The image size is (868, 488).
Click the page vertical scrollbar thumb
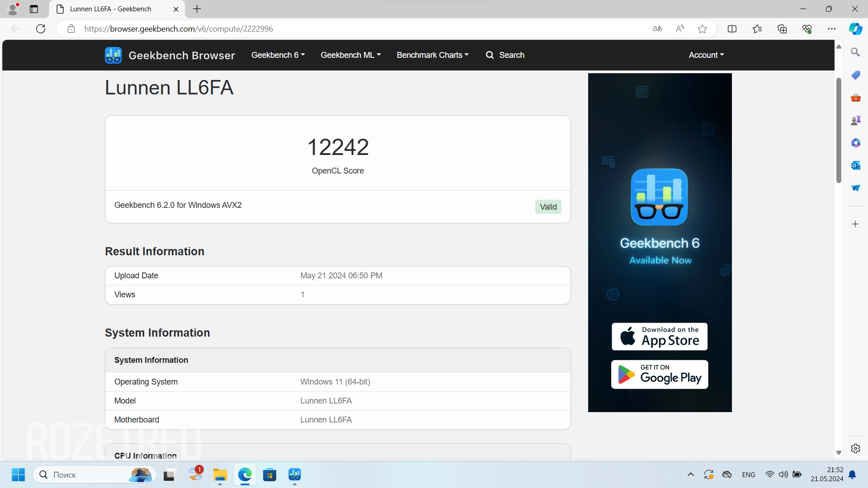pos(839,130)
